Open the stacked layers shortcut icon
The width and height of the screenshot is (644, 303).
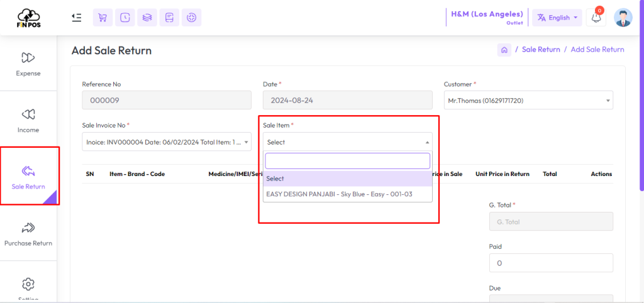click(147, 18)
